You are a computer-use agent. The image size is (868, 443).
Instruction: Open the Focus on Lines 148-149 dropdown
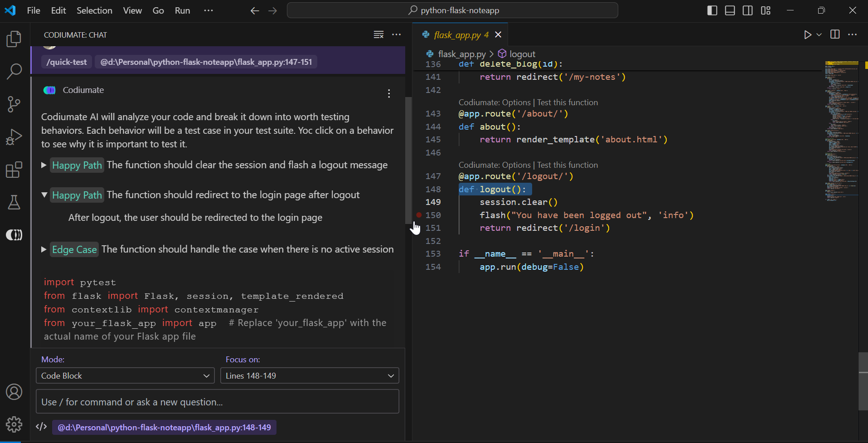310,375
